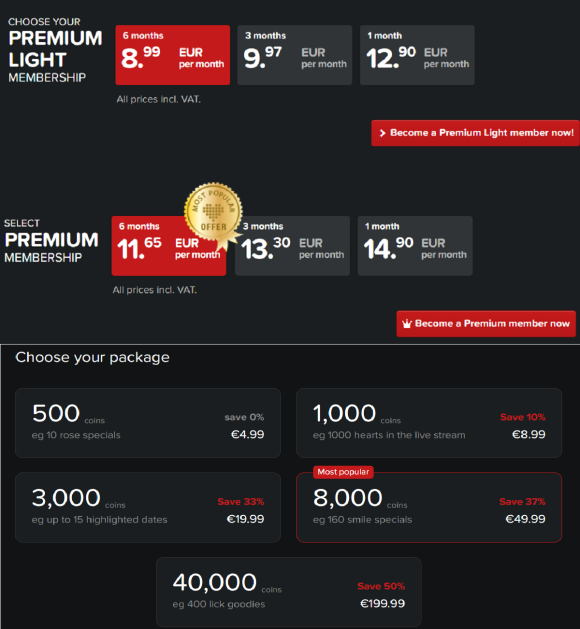Click Save 33% label on 3,000 coins
Screen dimensions: 580x629
241,501
